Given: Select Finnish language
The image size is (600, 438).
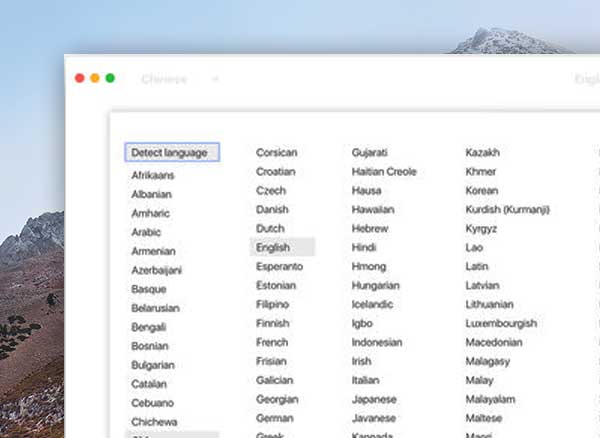Looking at the screenshot, I should tap(273, 323).
